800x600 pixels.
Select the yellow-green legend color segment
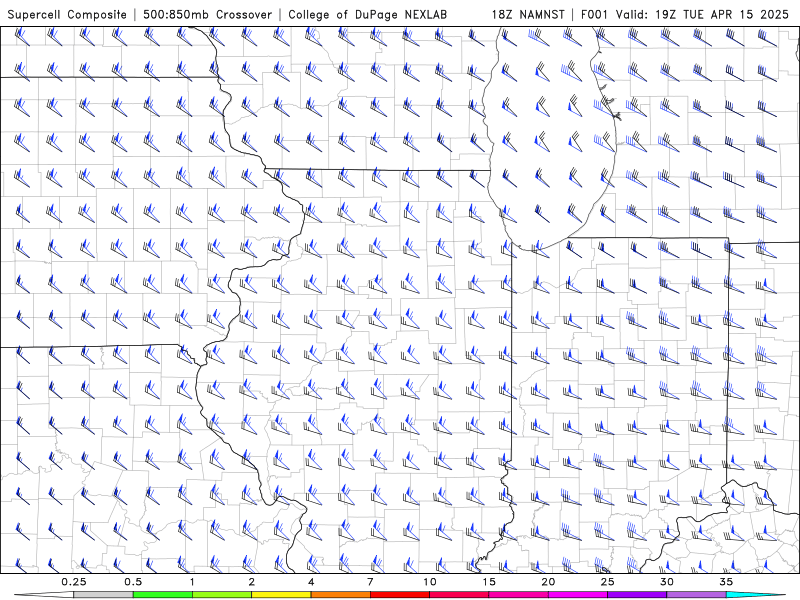point(222,595)
